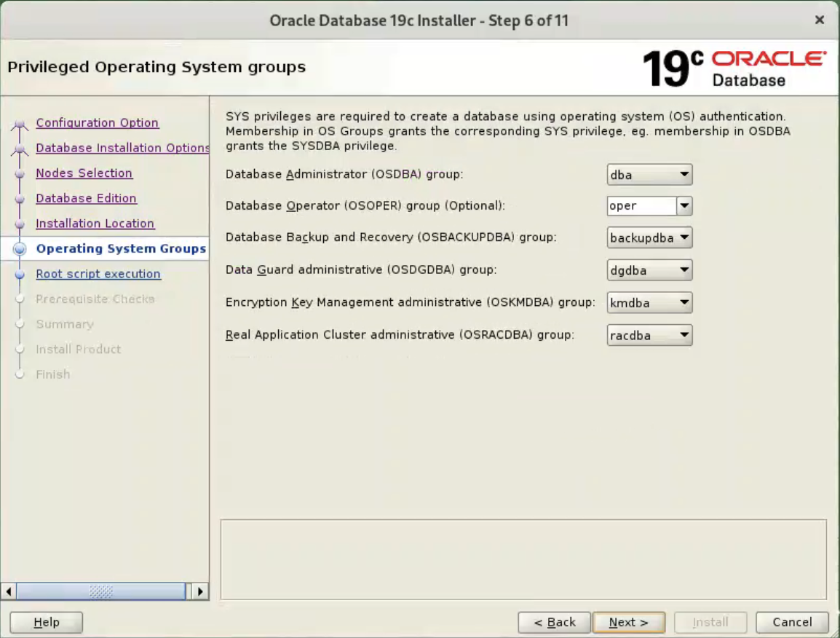Open the Database Installation Options step
The height and width of the screenshot is (638, 840).
pos(122,148)
